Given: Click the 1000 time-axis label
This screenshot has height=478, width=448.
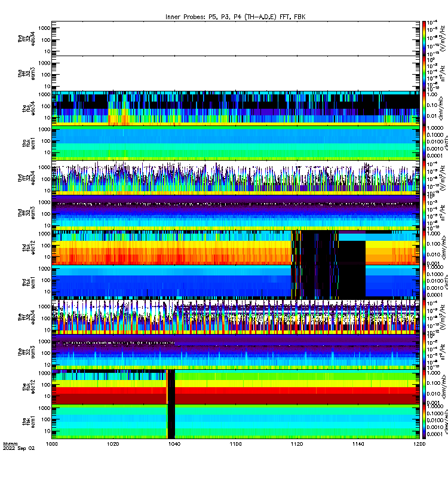Looking at the screenshot, I should 51,444.
